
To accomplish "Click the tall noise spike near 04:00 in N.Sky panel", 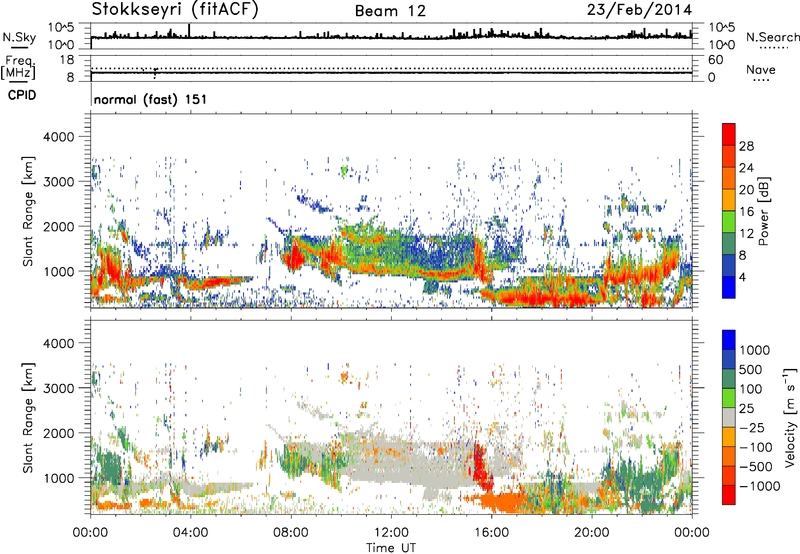I will tap(189, 31).
